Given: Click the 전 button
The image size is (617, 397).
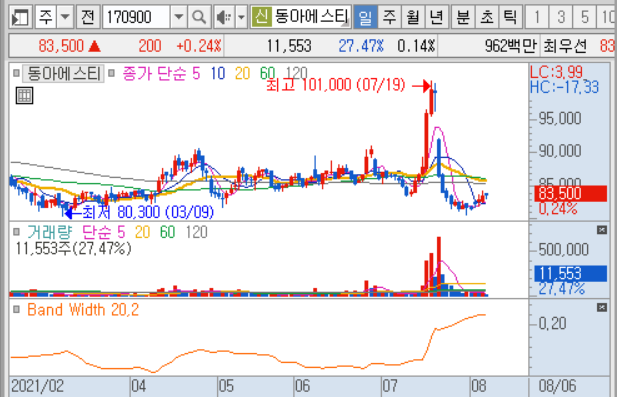Looking at the screenshot, I should click(87, 17).
